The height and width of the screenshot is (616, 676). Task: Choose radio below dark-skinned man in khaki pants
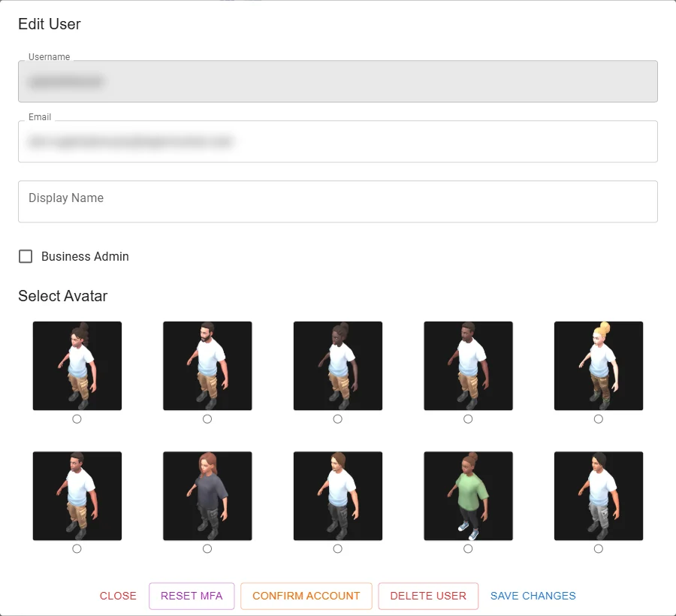(468, 419)
